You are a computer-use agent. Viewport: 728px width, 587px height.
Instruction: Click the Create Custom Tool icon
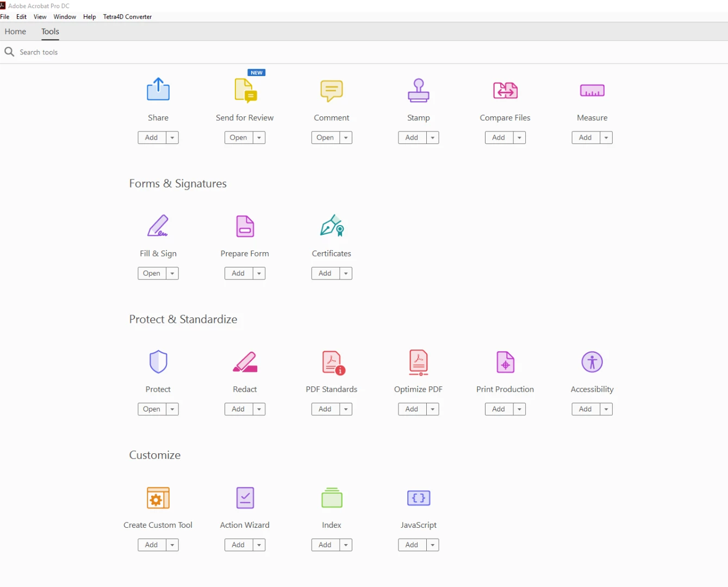(x=158, y=498)
